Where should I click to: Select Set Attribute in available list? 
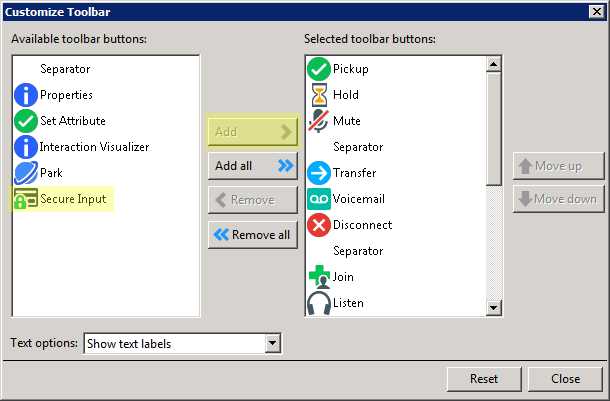(x=72, y=121)
